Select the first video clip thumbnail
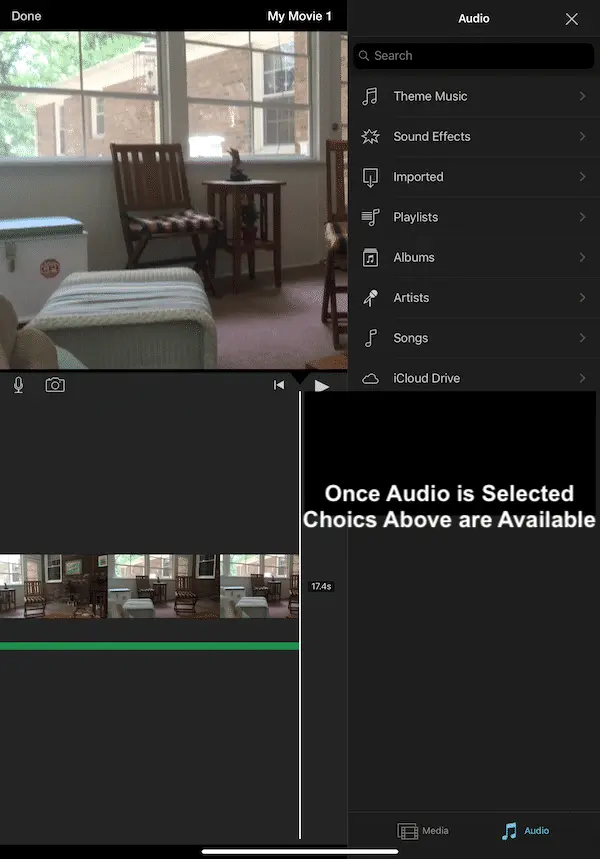This screenshot has width=600, height=859. click(x=53, y=586)
